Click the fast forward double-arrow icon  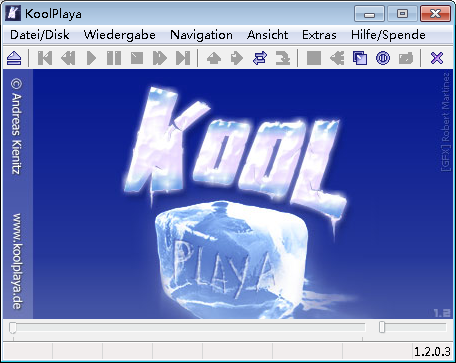(x=160, y=58)
